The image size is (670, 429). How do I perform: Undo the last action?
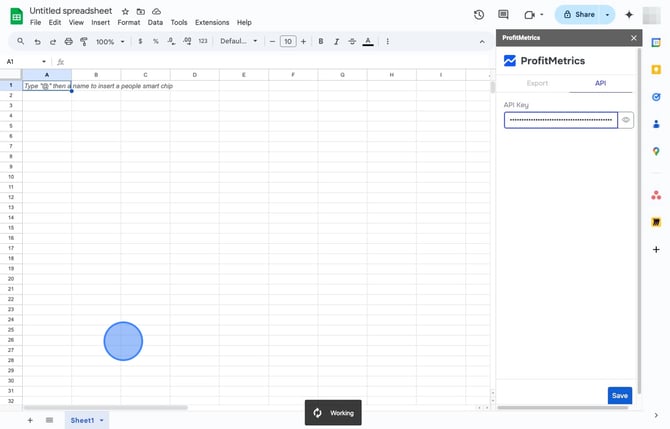(37, 41)
